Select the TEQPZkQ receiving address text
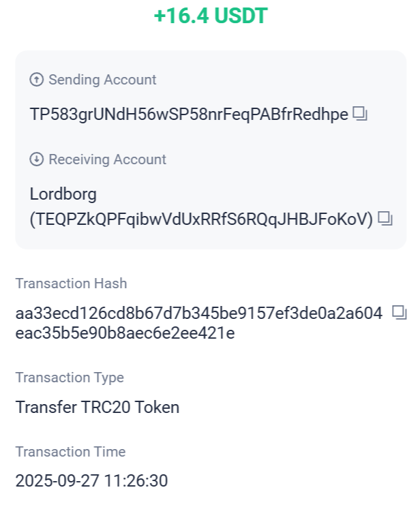The width and height of the screenshot is (420, 507). 202,219
